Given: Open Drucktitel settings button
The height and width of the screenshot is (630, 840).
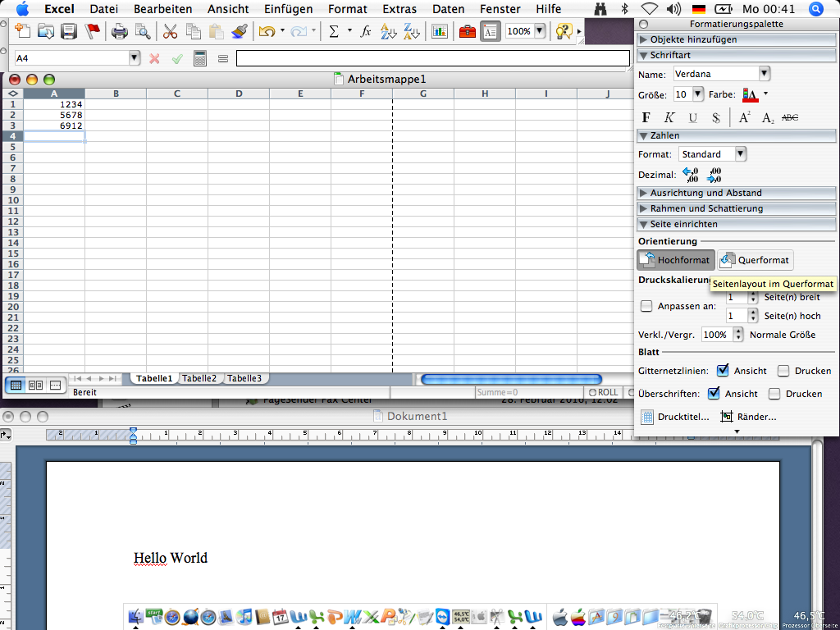Looking at the screenshot, I should [x=676, y=416].
